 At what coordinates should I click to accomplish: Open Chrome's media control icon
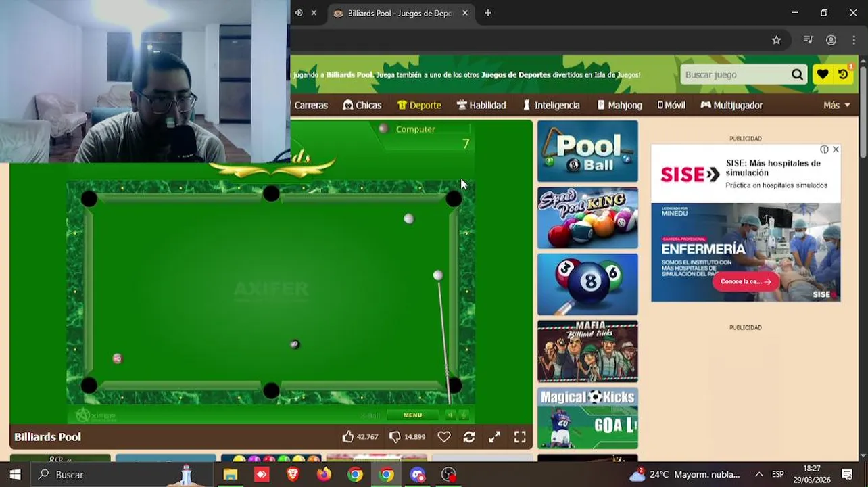tap(808, 40)
